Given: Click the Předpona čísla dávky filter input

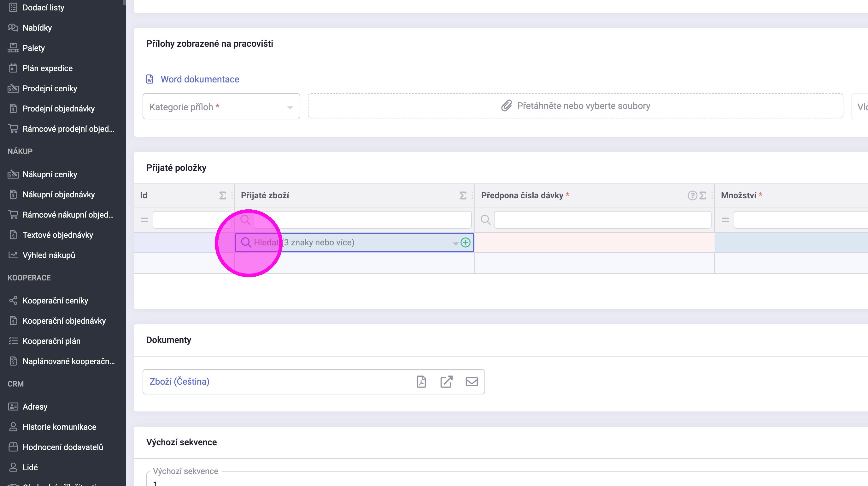Looking at the screenshot, I should click(x=602, y=220).
